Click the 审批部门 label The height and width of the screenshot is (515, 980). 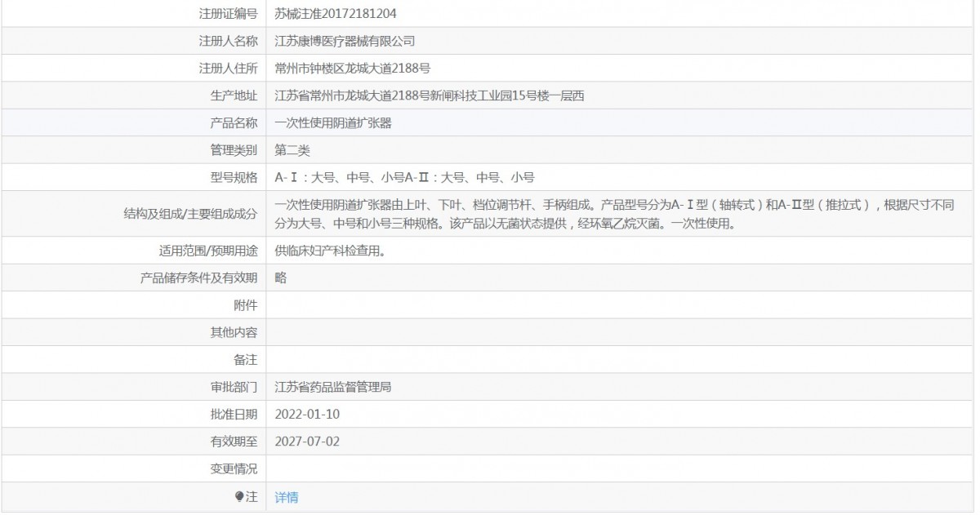coord(234,387)
